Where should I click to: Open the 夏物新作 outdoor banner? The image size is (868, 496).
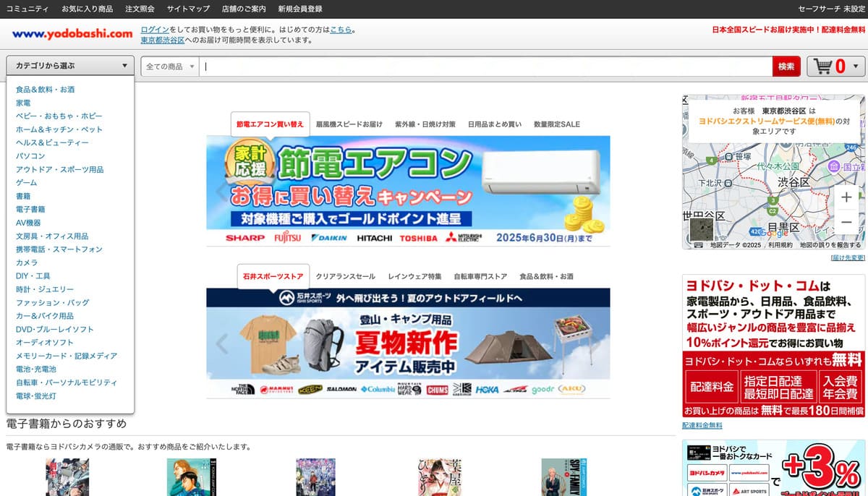point(408,343)
